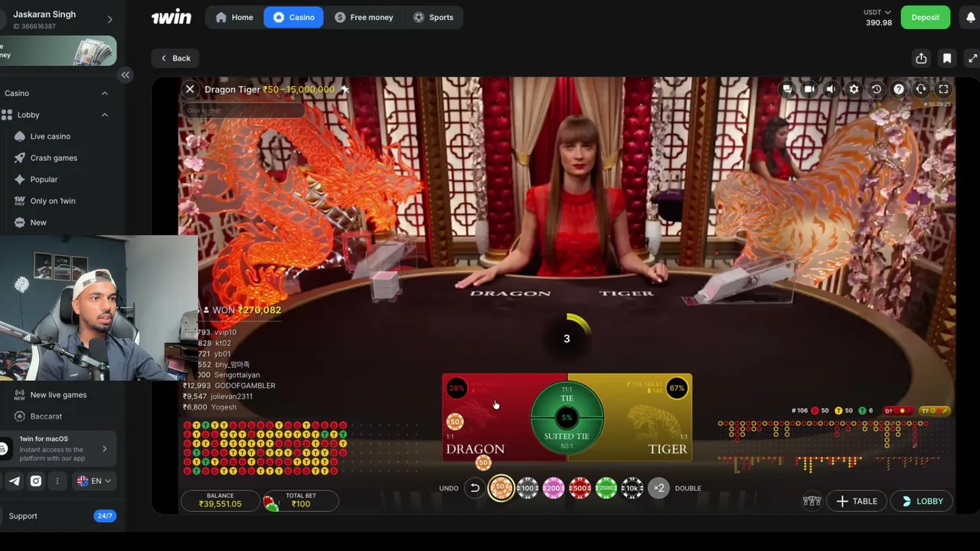Open the chat icon in game controls
The image size is (980, 551).
787,90
